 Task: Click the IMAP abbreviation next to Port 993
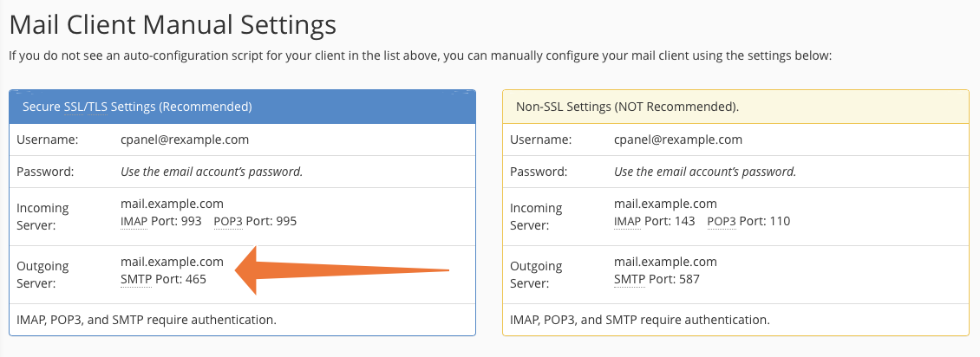(x=134, y=221)
